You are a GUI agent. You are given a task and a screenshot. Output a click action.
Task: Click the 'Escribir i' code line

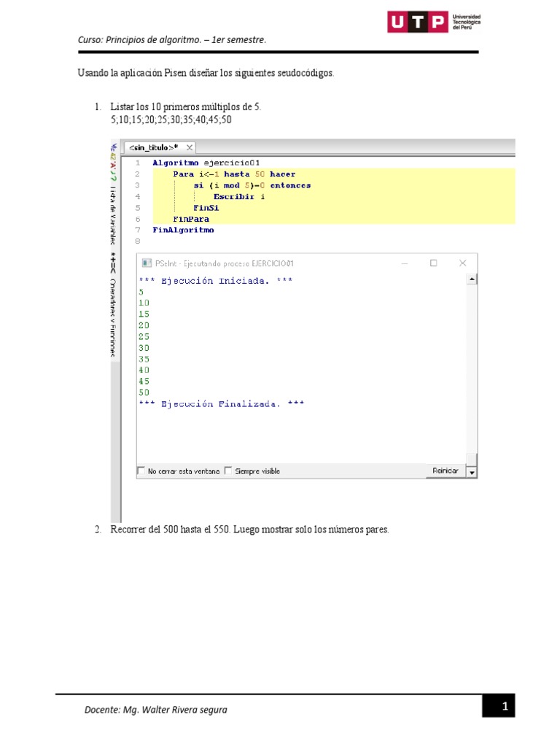pyautogui.click(x=239, y=197)
